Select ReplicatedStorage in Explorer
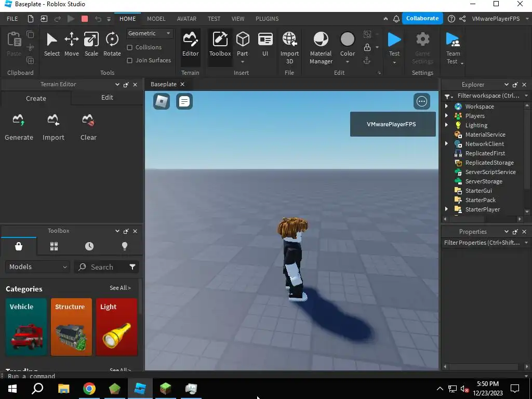Screen dimensions: 532x399 tap(489, 163)
